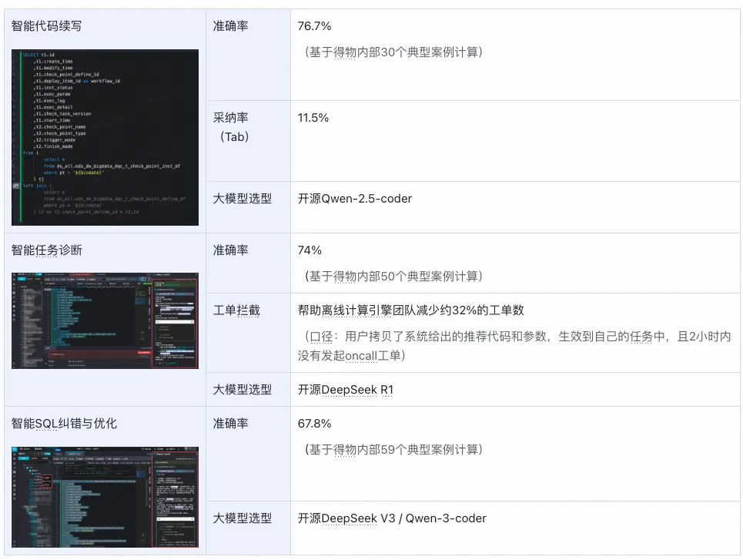
Task: Click the 准确率 label in the 智能SQL纠错与优化 row
Action: pyautogui.click(x=231, y=424)
